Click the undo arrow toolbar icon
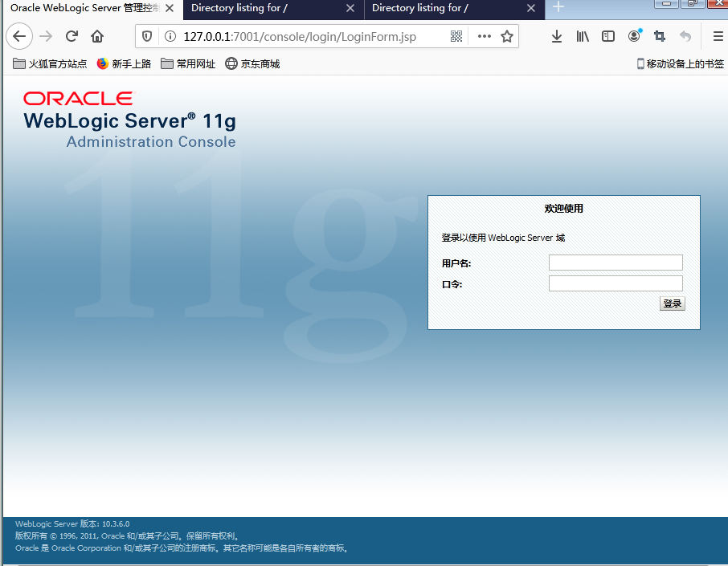 click(685, 36)
